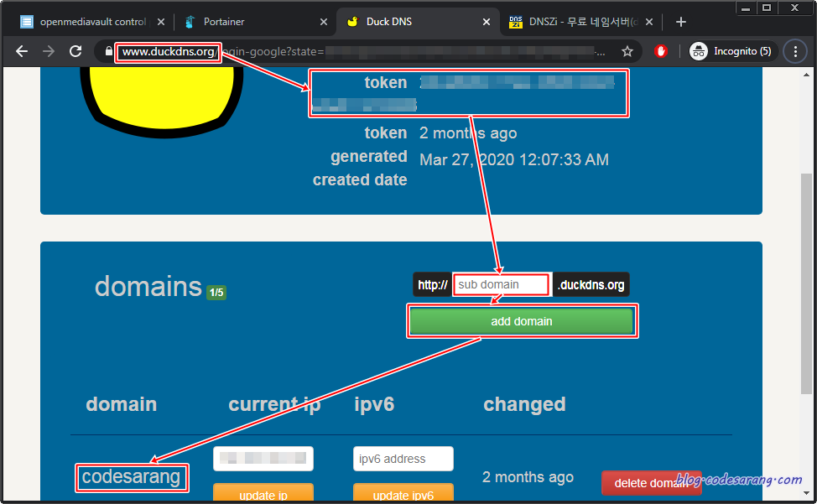Click the current ip field for codesarang
817x504 pixels.
[x=263, y=458]
